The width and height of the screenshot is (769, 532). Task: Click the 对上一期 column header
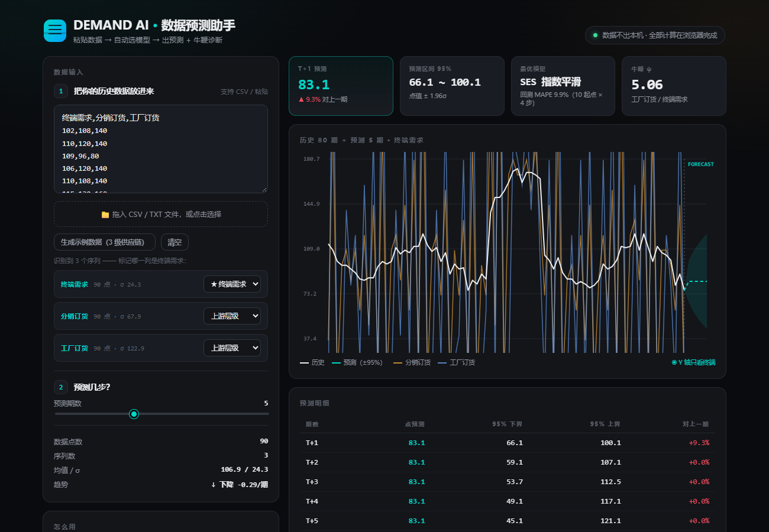point(696,424)
